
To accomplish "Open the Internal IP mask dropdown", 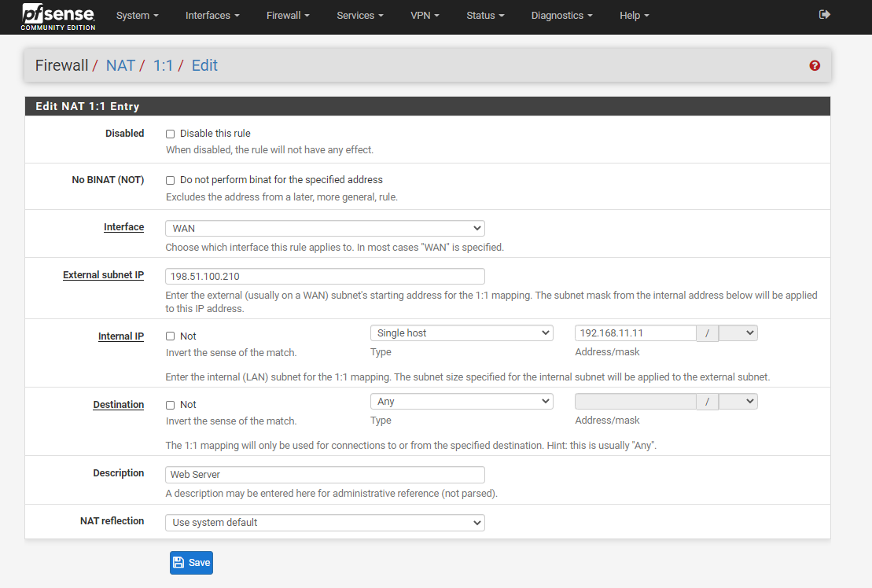I will tap(738, 333).
